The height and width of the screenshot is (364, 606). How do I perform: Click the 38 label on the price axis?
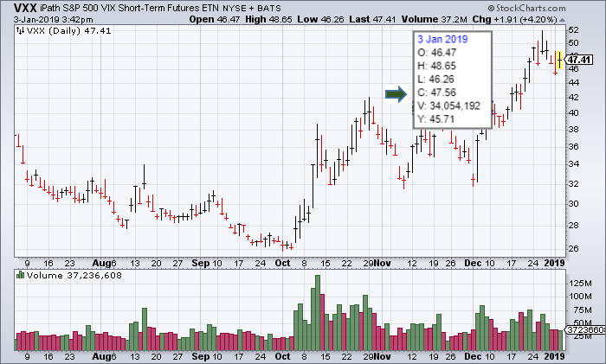click(573, 130)
